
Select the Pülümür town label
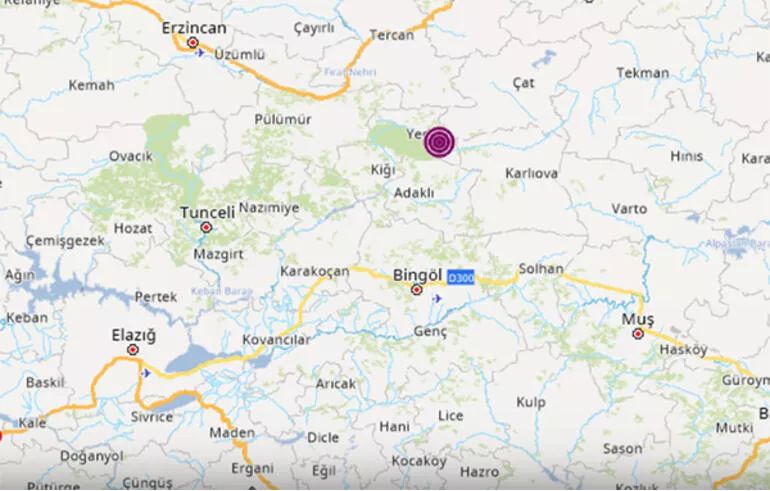click(283, 119)
